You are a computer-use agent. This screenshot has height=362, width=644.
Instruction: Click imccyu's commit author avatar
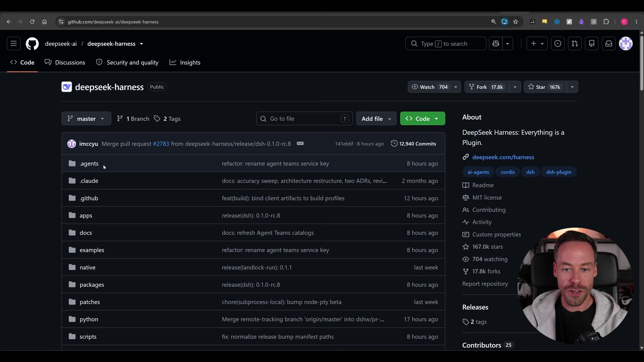(71, 144)
